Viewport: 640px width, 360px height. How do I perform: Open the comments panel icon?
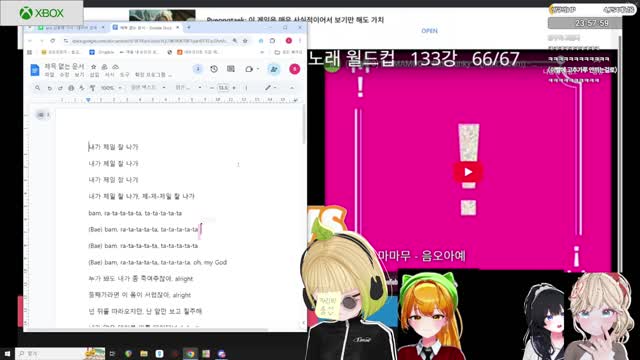(x=231, y=69)
